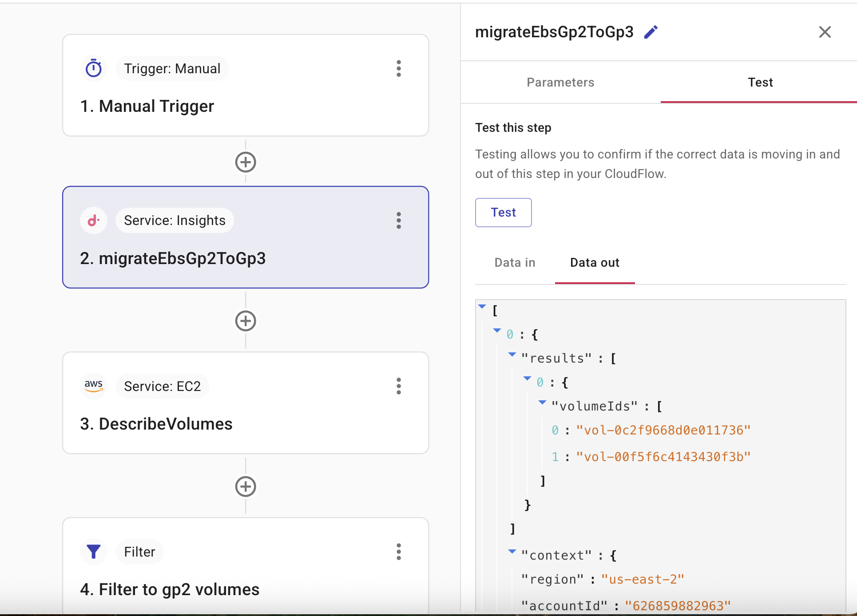Open DescribeVolumes step three-dot menu
The width and height of the screenshot is (857, 616).
point(398,386)
